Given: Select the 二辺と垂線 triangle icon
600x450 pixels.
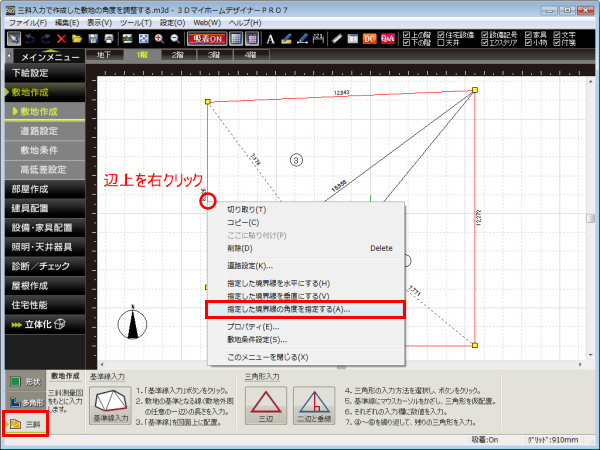Looking at the screenshot, I should point(311,403).
